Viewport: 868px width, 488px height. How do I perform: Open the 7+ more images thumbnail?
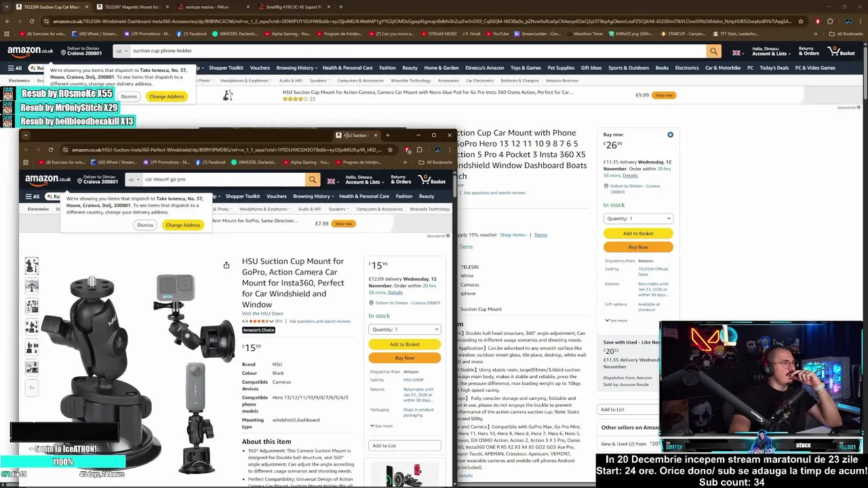[x=32, y=388]
